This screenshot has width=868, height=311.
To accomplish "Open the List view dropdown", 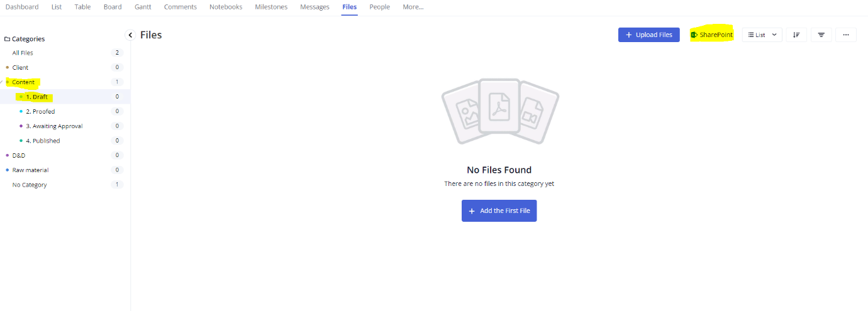I will click(x=762, y=35).
